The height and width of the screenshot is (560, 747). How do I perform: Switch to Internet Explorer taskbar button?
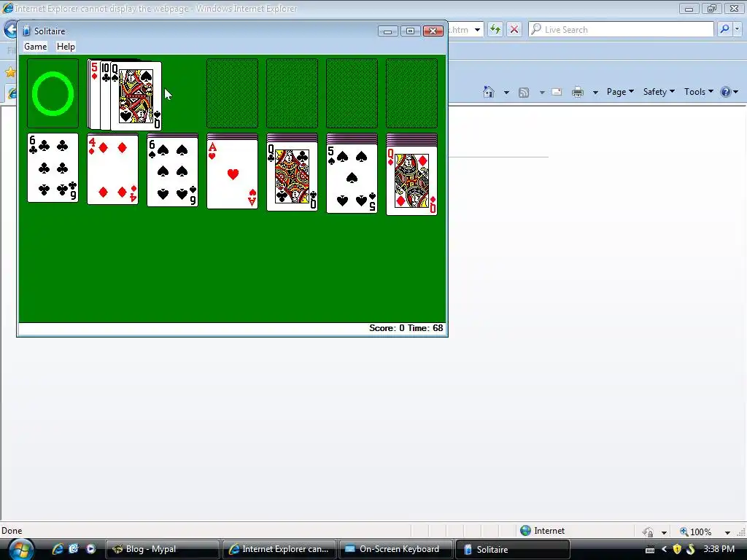click(279, 549)
